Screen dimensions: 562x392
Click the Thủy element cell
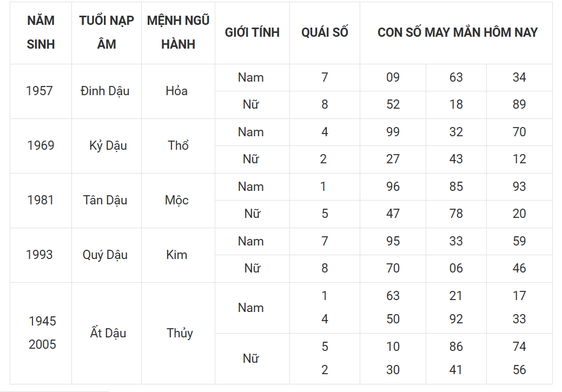click(178, 333)
